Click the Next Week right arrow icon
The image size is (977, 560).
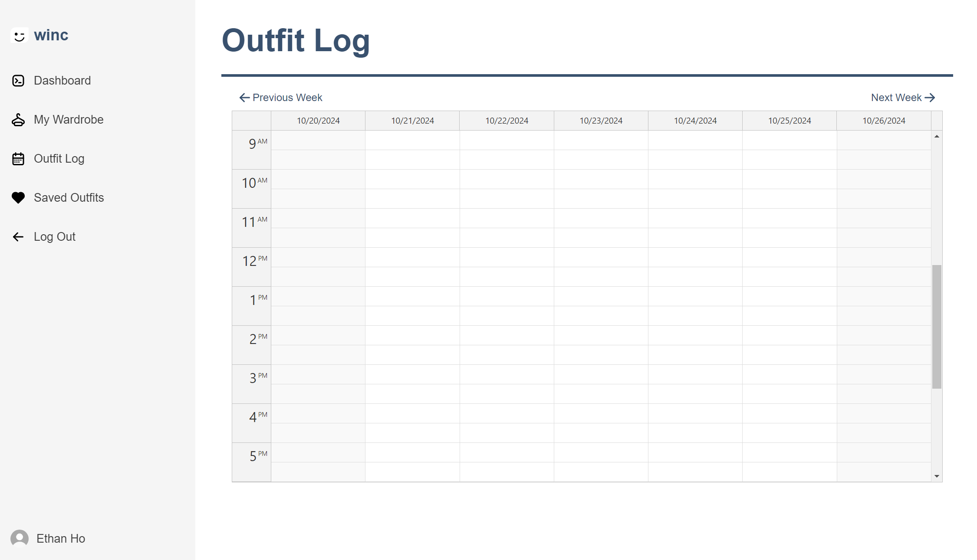pos(930,98)
